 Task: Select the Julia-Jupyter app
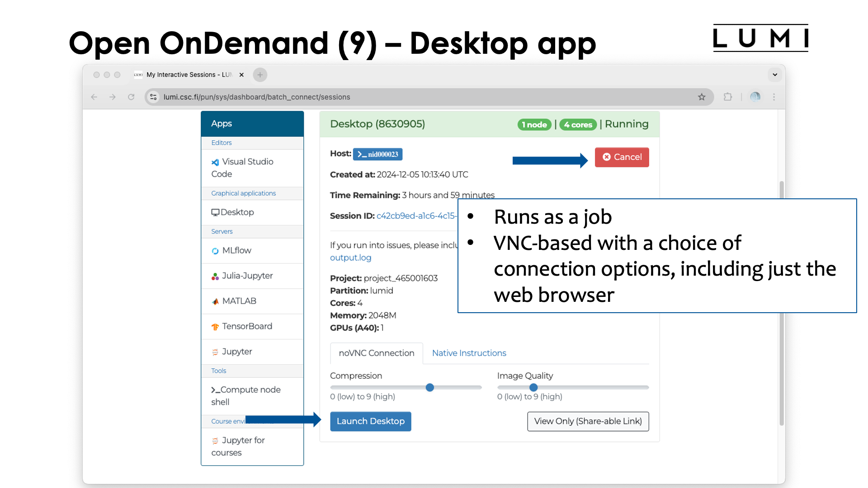coord(247,276)
